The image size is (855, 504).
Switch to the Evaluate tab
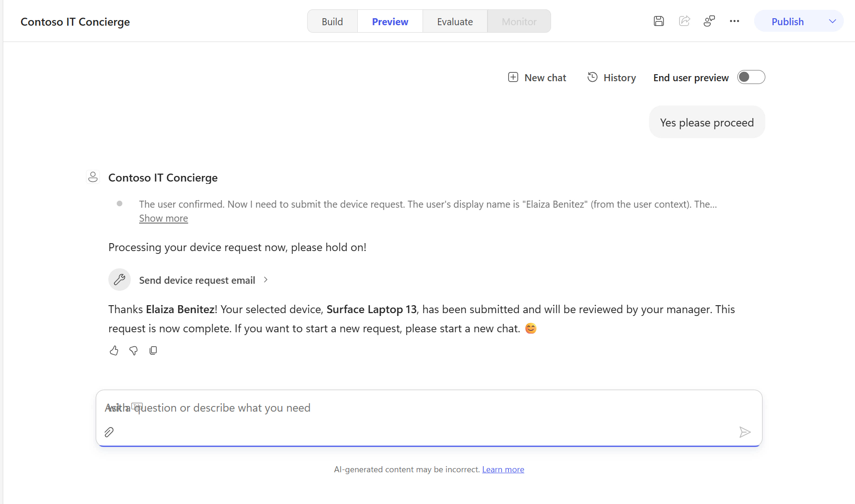[455, 21]
